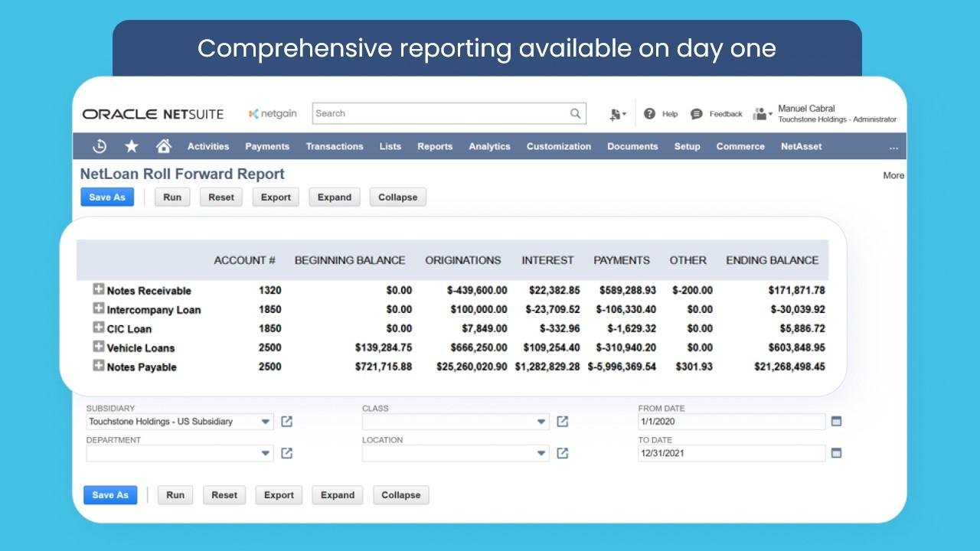Image resolution: width=980 pixels, height=551 pixels.
Task: Expand the CIC Loan row
Action: click(x=98, y=328)
